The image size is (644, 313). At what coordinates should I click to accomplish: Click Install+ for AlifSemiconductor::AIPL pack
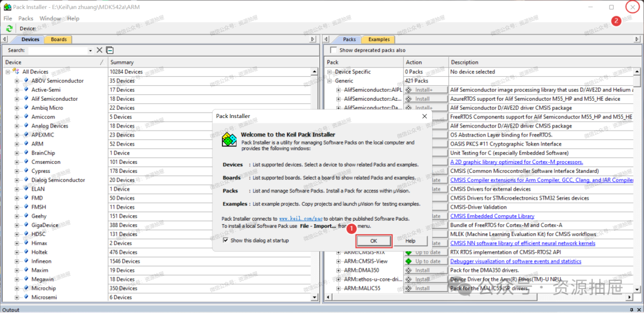pos(426,89)
